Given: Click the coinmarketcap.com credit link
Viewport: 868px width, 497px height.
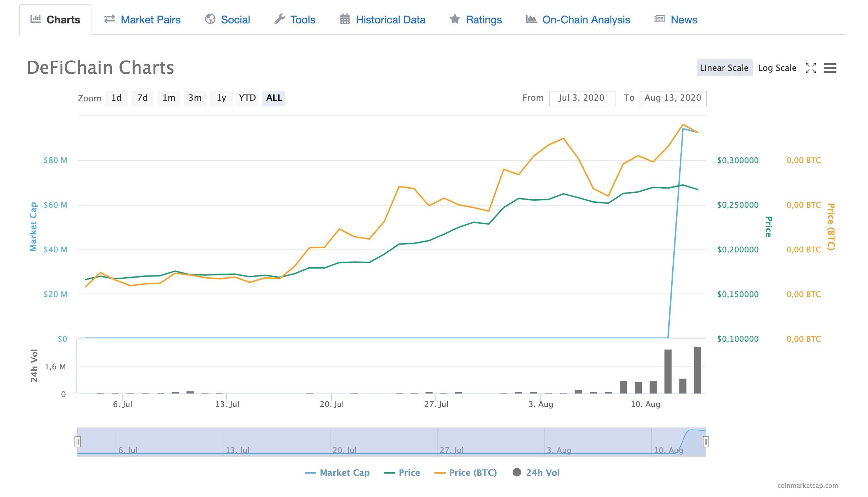Looking at the screenshot, I should pos(808,485).
